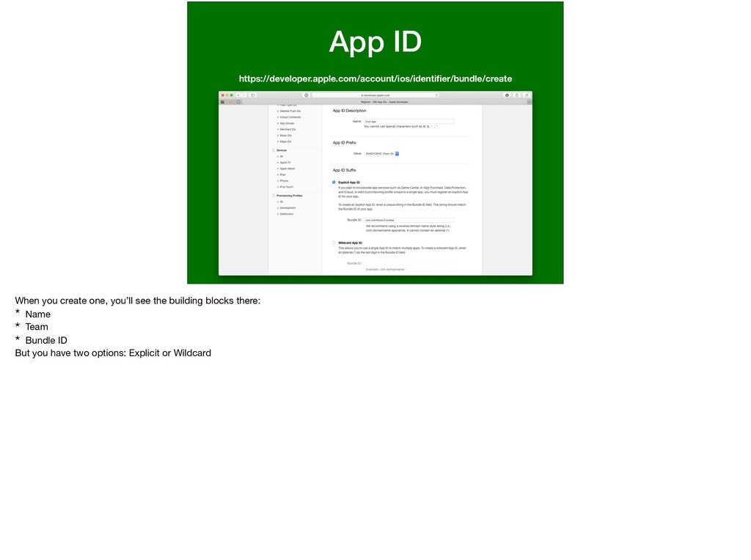This screenshot has width=751, height=560.
Task: Click the 'Example: com.domainname.*' hint text
Action: (x=386, y=270)
